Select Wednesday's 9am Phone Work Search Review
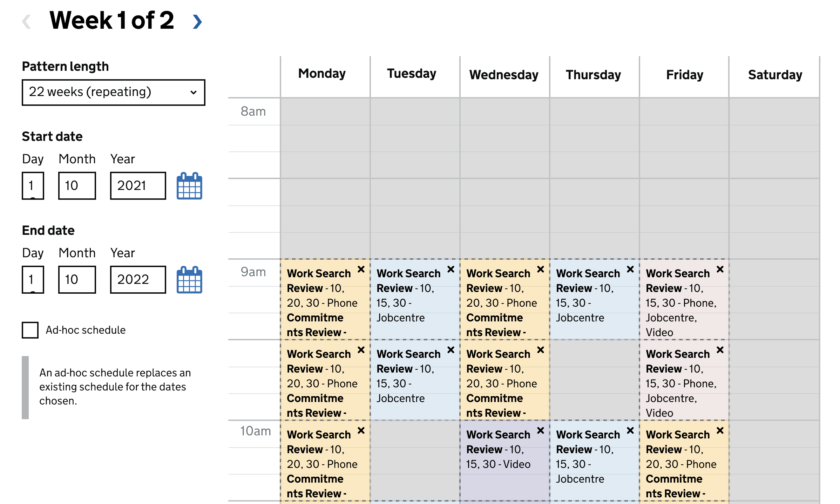The width and height of the screenshot is (840, 504). [x=498, y=305]
